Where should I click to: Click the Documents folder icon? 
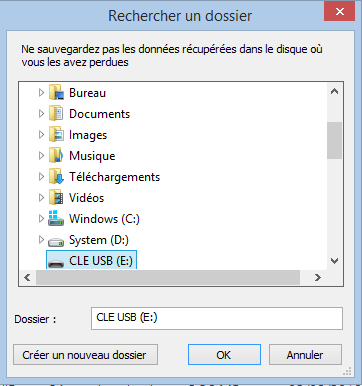(x=56, y=114)
